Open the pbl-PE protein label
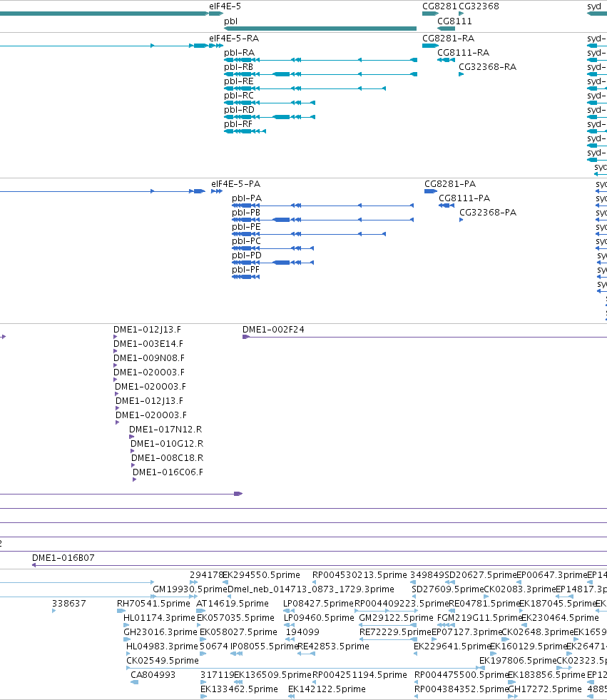Viewport: 607px width, 700px height. click(246, 227)
